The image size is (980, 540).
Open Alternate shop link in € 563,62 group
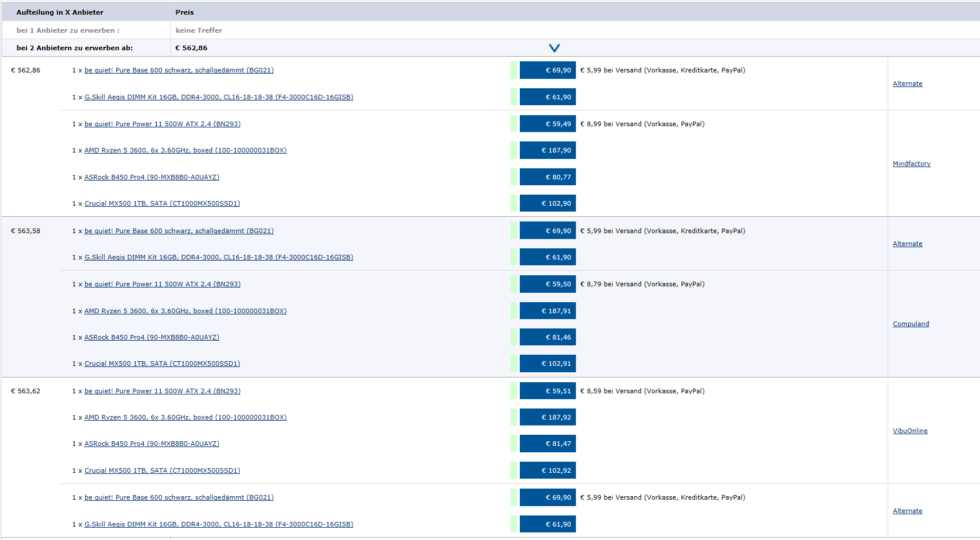click(x=907, y=511)
